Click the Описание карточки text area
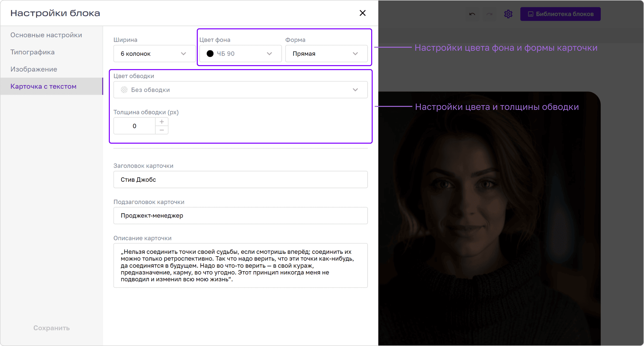The height and width of the screenshot is (346, 644). click(x=241, y=265)
